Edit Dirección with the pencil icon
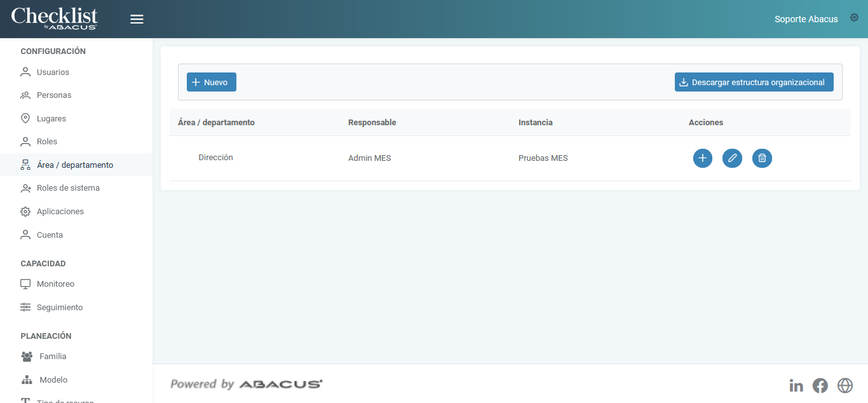868x403 pixels. pos(732,158)
